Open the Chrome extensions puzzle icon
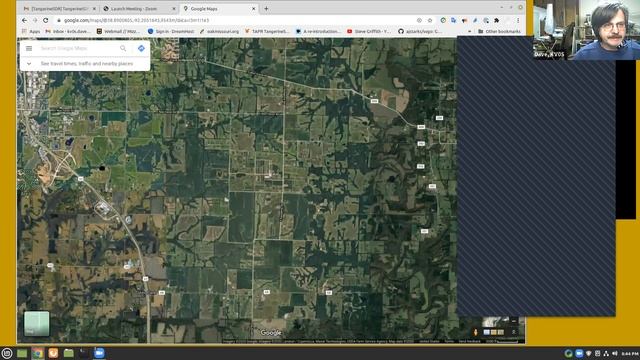The image size is (640, 360). coord(496,20)
